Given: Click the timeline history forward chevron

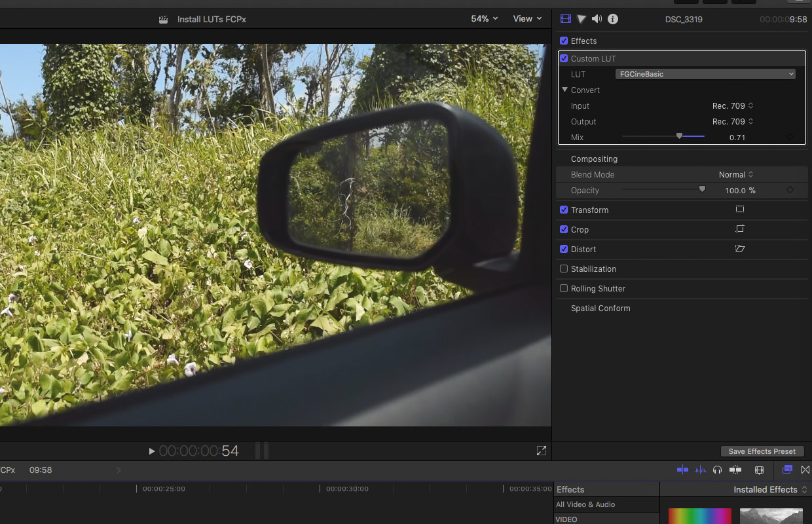Looking at the screenshot, I should pos(119,470).
